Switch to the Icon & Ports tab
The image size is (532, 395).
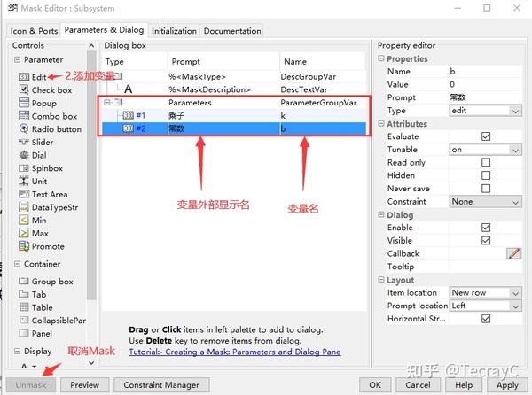point(34,31)
